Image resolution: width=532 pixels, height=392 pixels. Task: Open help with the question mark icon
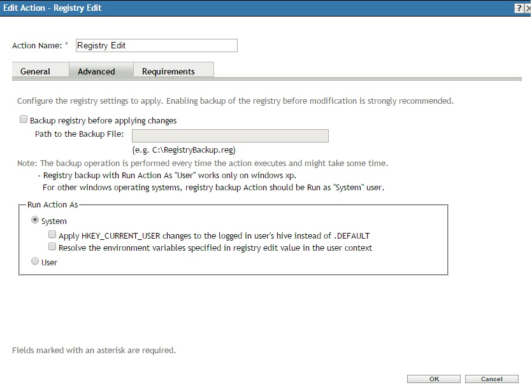(x=519, y=8)
